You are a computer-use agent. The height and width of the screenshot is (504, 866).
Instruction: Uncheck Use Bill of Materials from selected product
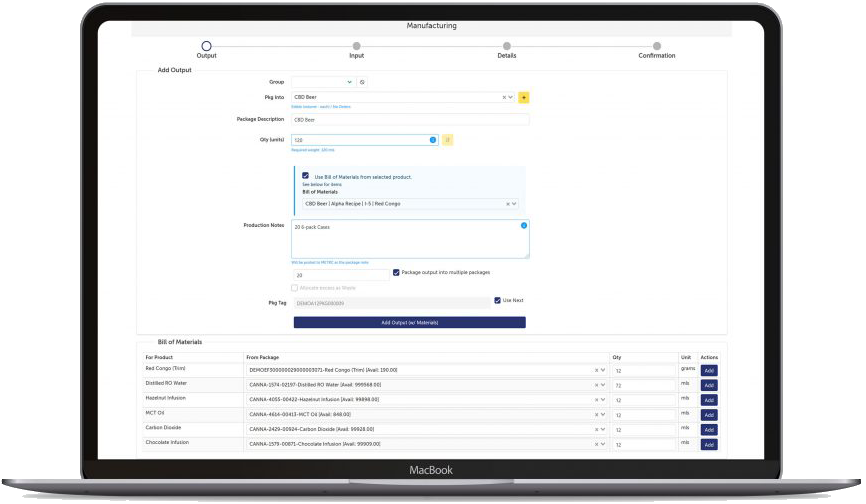coord(305,175)
